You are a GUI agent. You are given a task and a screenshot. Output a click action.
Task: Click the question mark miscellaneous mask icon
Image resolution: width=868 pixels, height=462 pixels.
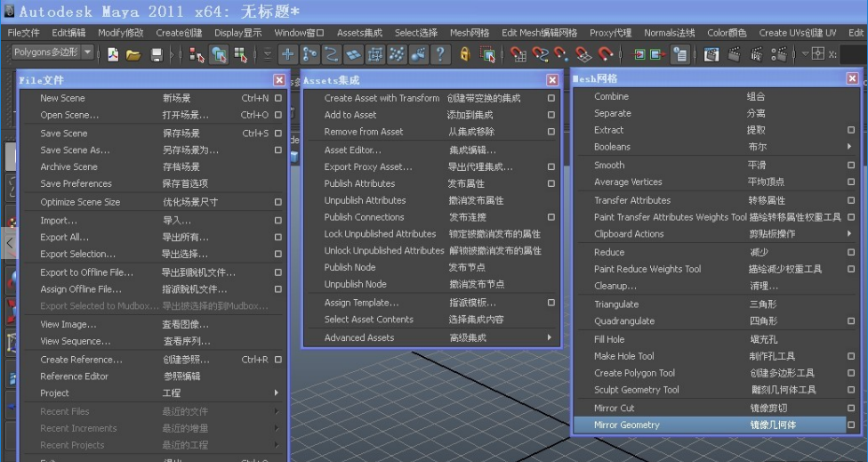click(440, 53)
